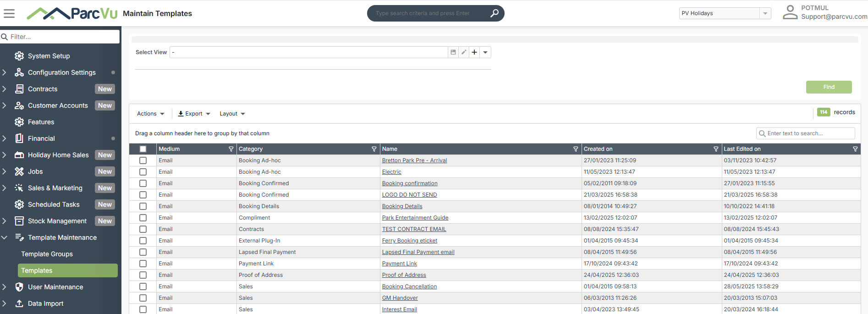Screen dimensions: 868x314
Task: Open the hamburger navigation menu
Action: coord(9,13)
